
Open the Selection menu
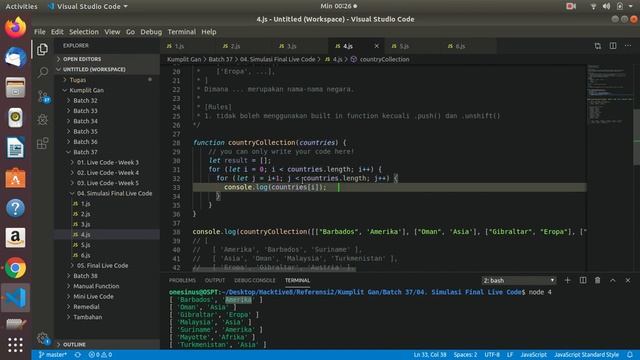tap(84, 32)
